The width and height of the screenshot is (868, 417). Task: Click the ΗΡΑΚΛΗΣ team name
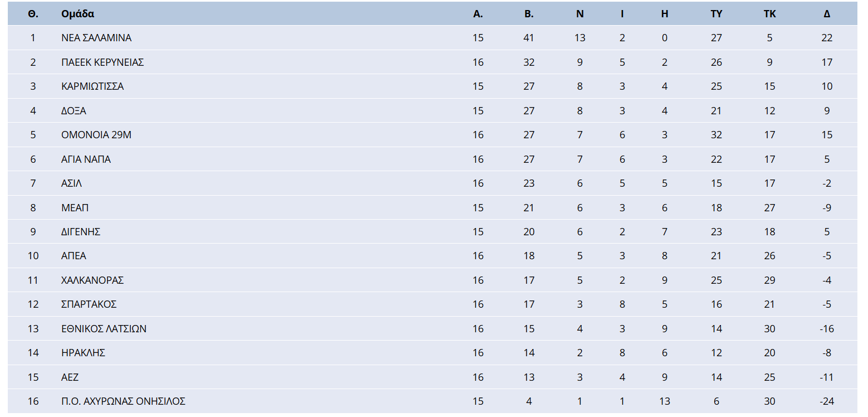coord(83,353)
